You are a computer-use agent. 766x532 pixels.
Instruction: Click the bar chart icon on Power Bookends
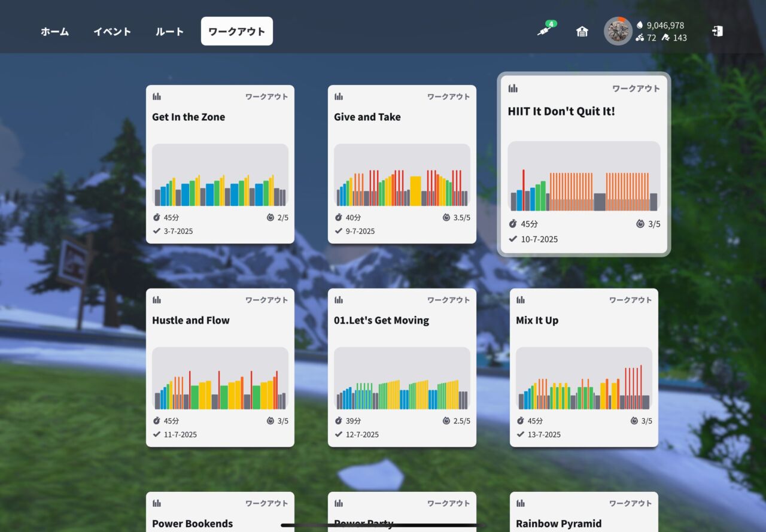157,503
